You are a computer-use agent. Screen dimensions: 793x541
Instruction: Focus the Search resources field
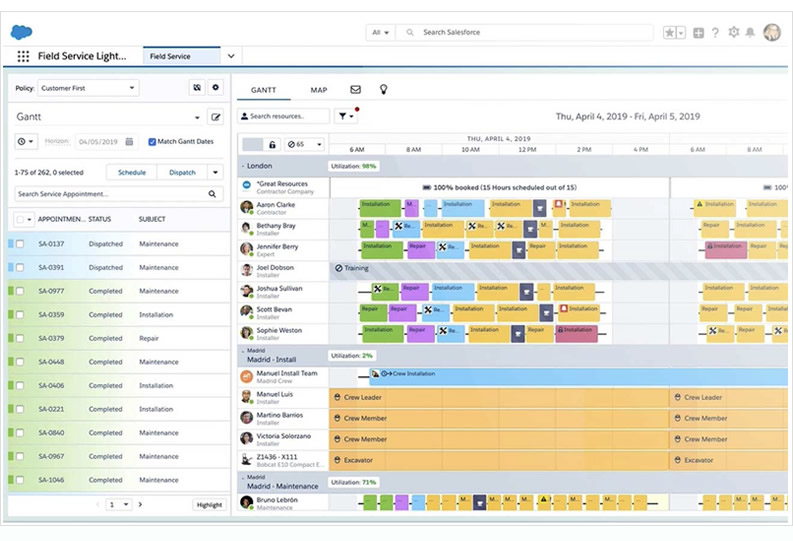pos(284,116)
